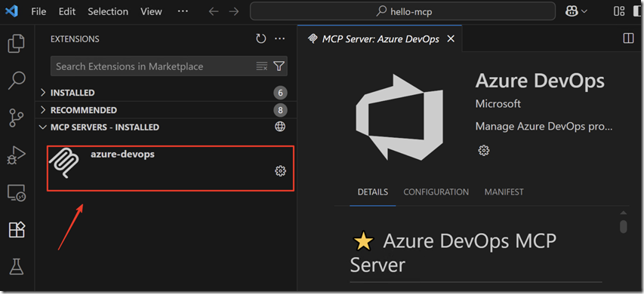Open the Explorer view in activity bar
The image size is (644, 294).
pyautogui.click(x=17, y=44)
